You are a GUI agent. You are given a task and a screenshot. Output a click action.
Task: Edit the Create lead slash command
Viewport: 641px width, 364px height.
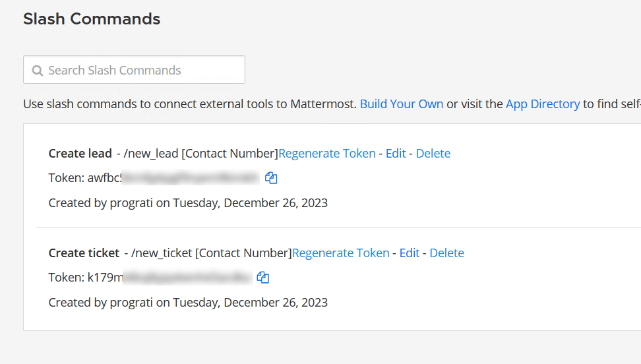[x=396, y=154]
